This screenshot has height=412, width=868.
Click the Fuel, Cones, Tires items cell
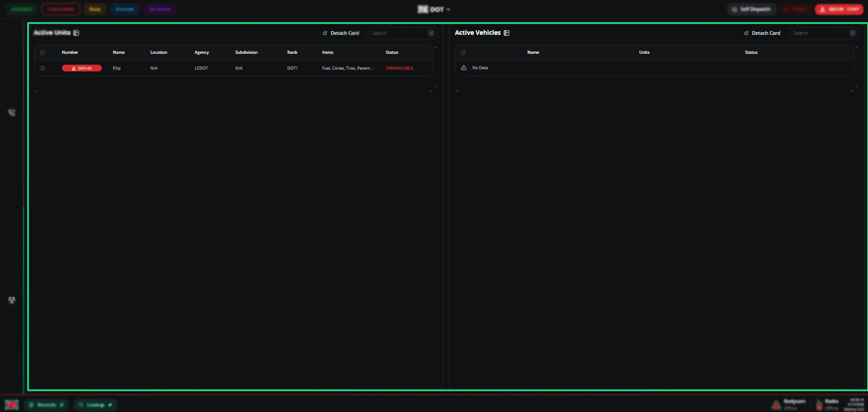click(348, 68)
